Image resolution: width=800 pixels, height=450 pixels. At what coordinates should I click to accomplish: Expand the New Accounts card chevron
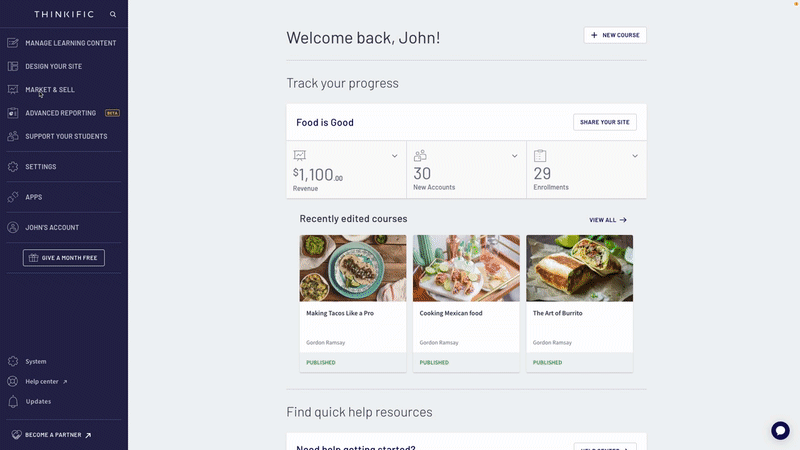[514, 156]
